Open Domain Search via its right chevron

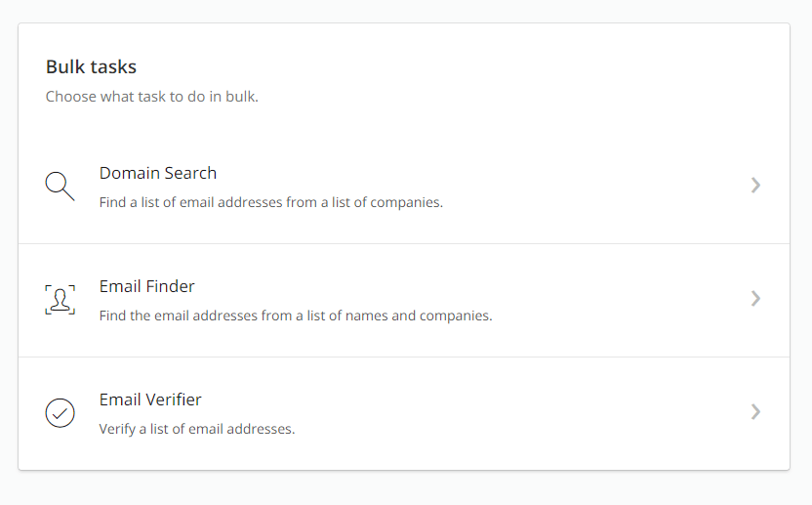click(x=755, y=185)
